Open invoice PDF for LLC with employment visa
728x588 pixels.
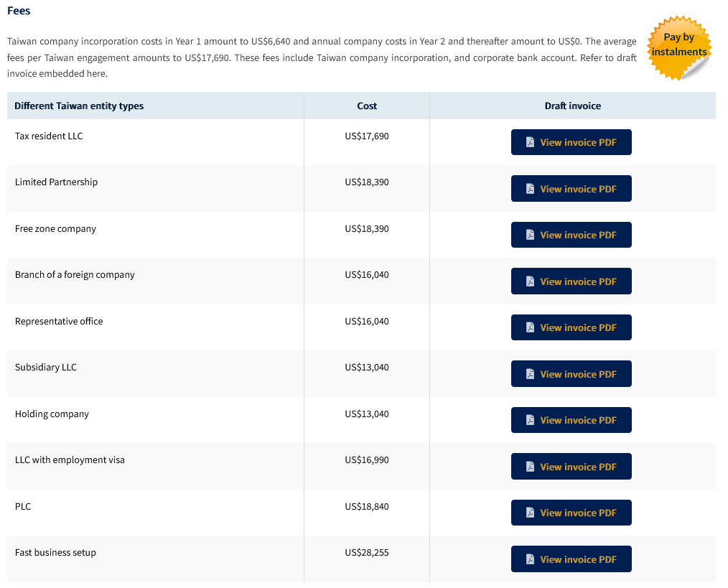click(x=571, y=467)
